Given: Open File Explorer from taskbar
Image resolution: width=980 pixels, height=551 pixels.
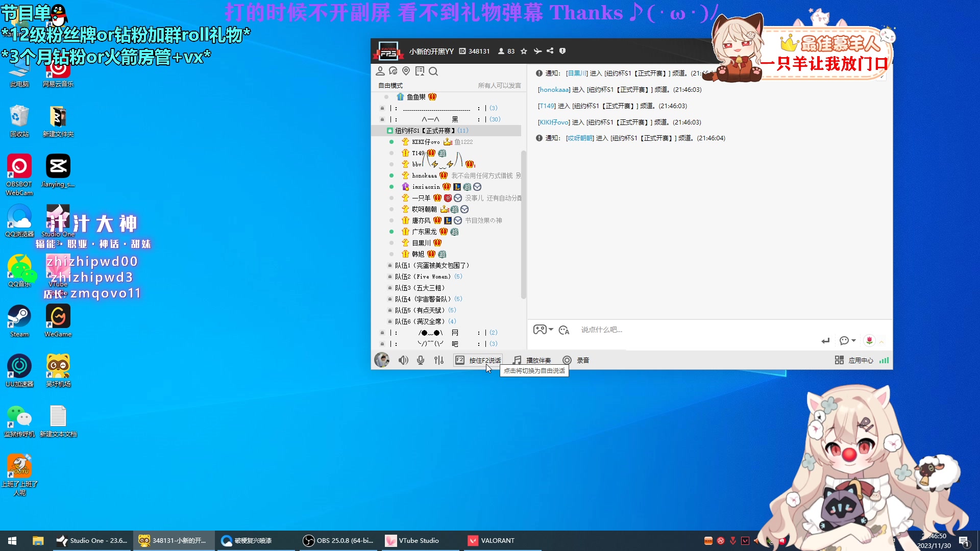Looking at the screenshot, I should pyautogui.click(x=38, y=541).
